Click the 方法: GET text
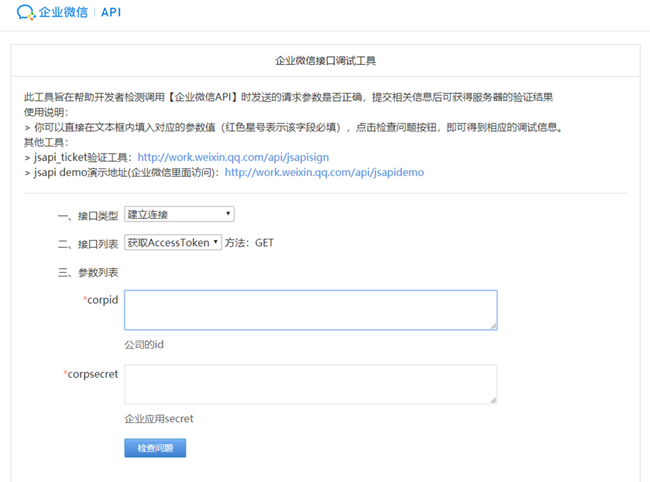650x482 pixels. click(x=249, y=243)
